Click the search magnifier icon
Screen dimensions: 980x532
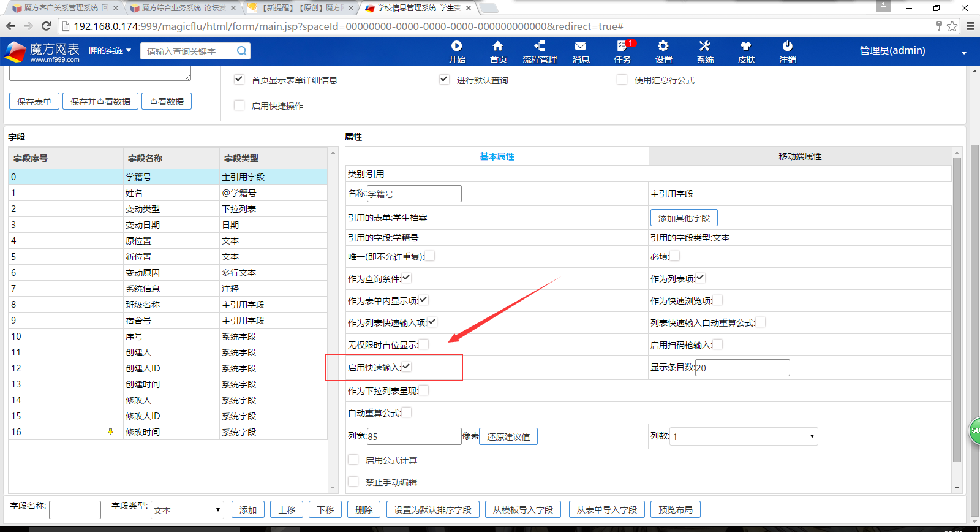[x=242, y=51]
